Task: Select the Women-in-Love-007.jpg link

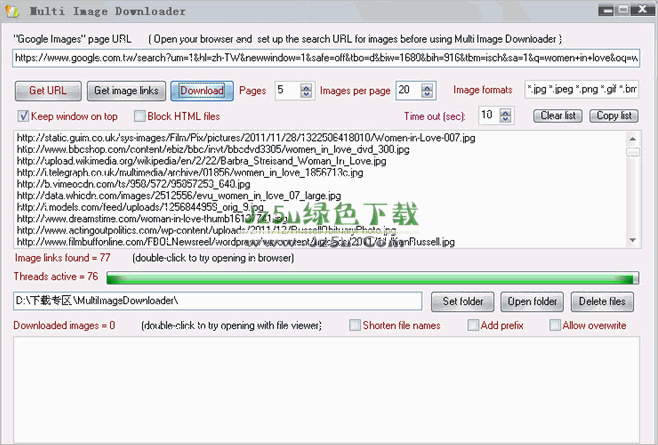Action: [x=246, y=138]
